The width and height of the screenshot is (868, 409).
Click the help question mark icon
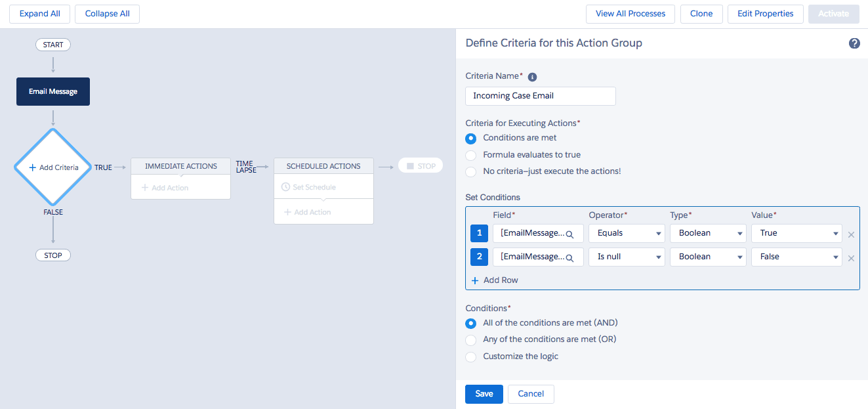[854, 43]
